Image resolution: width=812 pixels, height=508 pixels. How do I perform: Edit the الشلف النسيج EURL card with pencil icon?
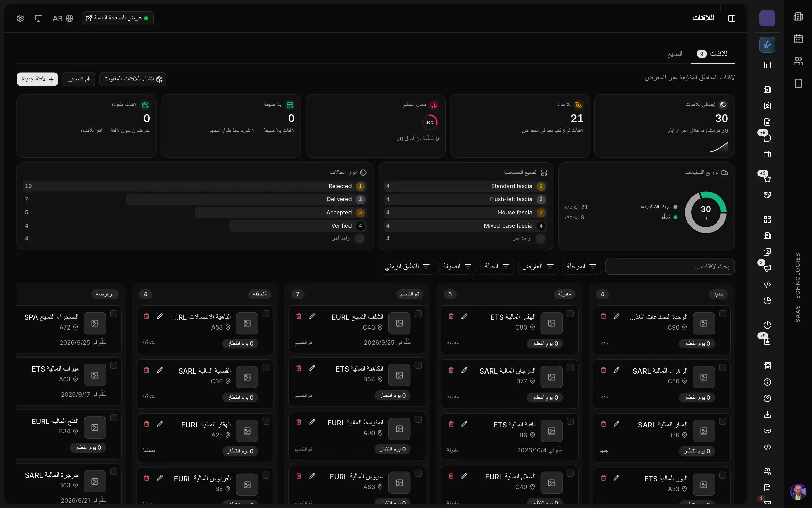(x=312, y=316)
